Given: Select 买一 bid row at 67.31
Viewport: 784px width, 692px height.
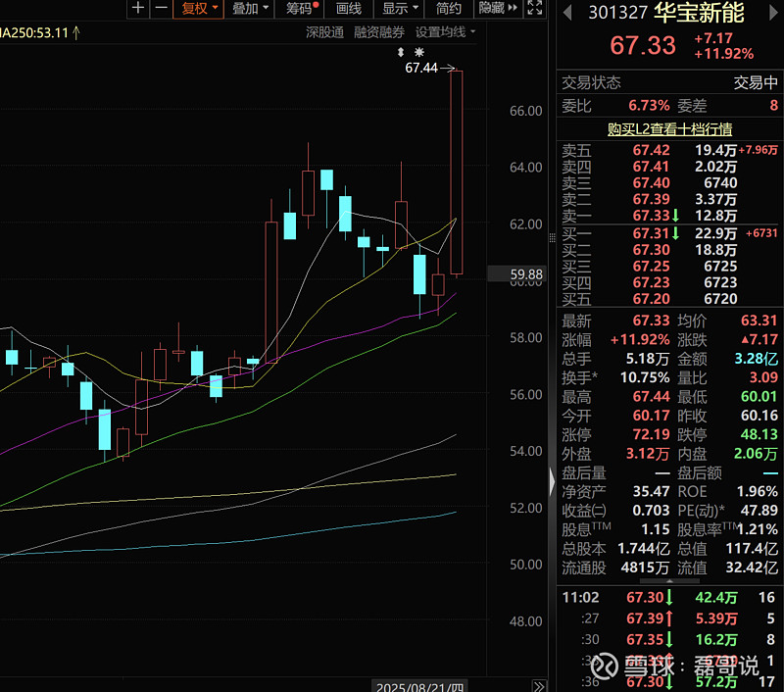Looking at the screenshot, I should 669,233.
